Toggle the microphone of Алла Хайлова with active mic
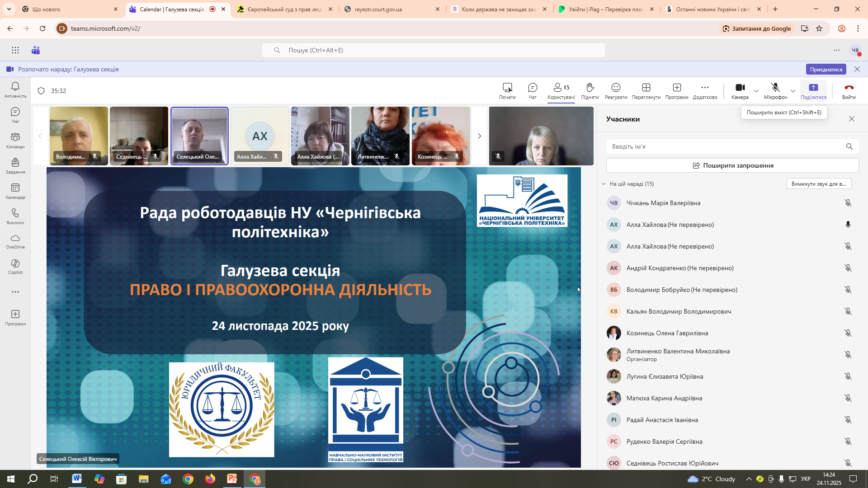The height and width of the screenshot is (488, 868). pyautogui.click(x=848, y=225)
